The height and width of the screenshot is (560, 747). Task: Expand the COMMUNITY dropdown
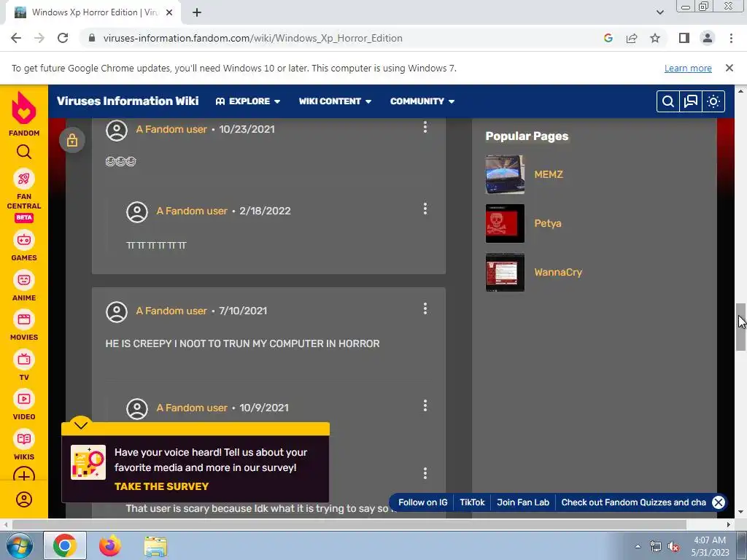pos(422,101)
